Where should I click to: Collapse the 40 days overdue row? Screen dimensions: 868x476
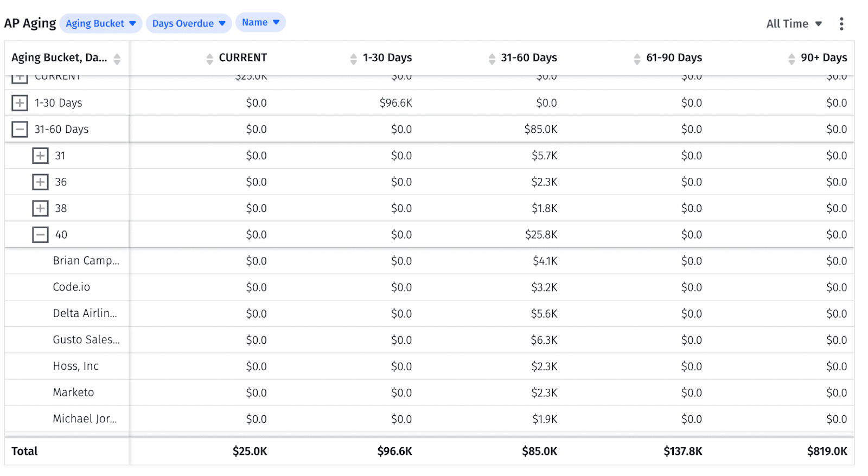[40, 235]
